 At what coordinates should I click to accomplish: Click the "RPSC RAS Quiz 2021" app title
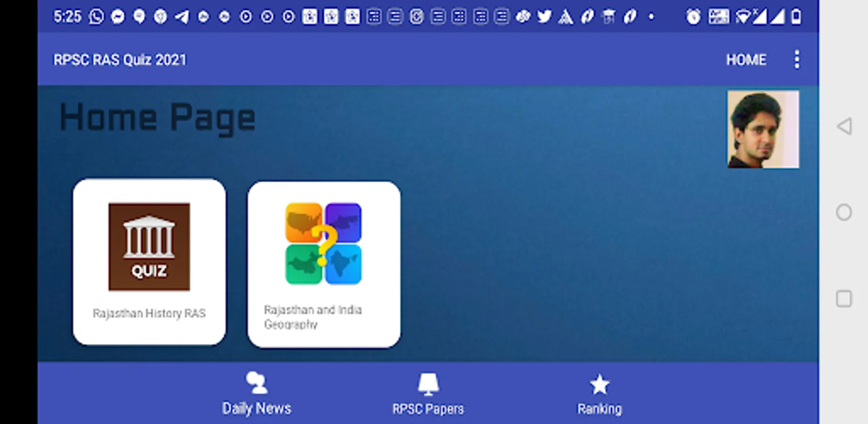[120, 60]
